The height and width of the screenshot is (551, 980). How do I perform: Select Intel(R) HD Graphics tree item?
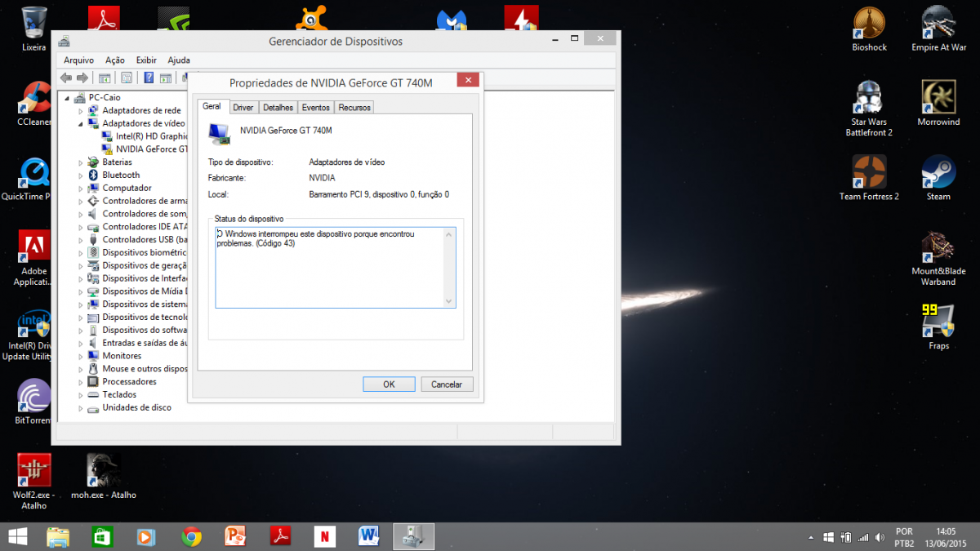[x=145, y=136]
